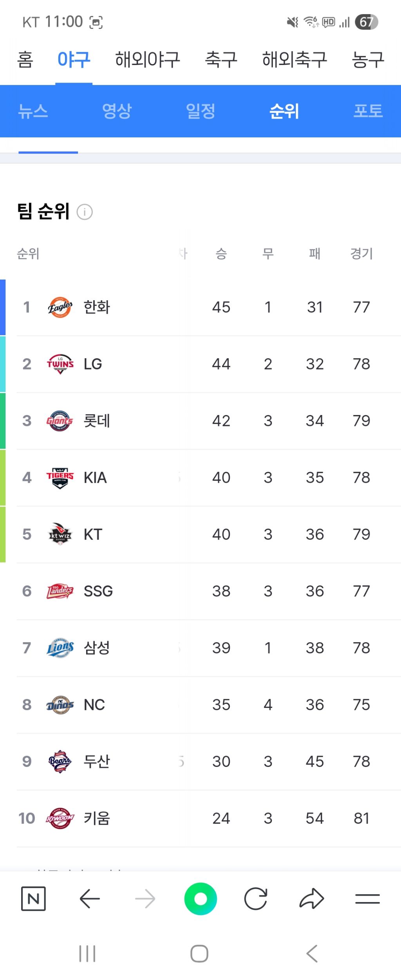Open the 일정 tab
Screen dimensions: 401x980
(200, 111)
